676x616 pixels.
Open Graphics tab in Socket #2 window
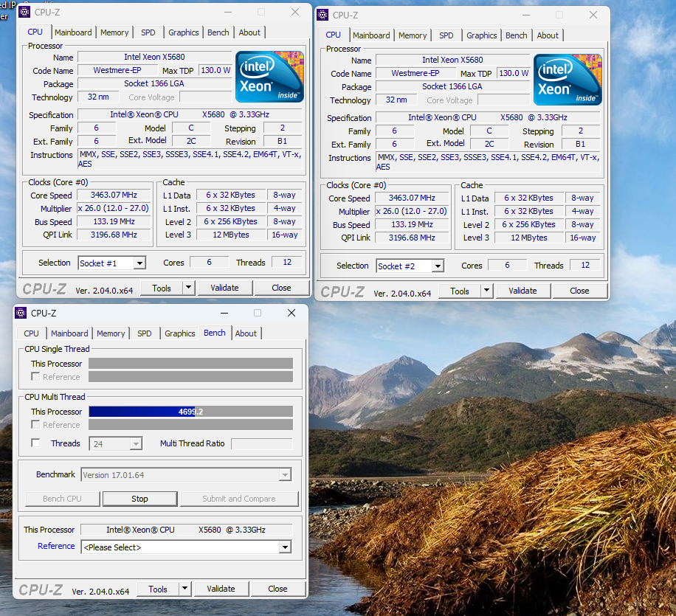pyautogui.click(x=482, y=35)
